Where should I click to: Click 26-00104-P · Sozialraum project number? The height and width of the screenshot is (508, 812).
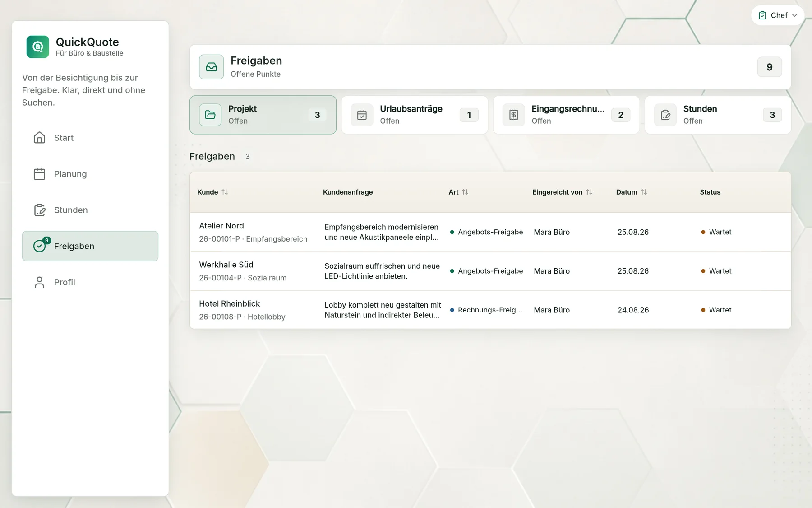[243, 278]
